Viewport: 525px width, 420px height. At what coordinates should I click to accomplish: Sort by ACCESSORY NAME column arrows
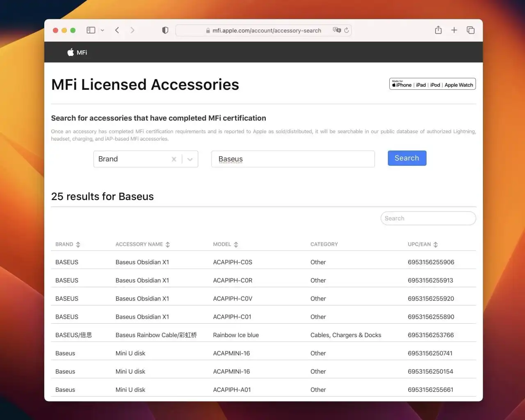click(x=168, y=244)
